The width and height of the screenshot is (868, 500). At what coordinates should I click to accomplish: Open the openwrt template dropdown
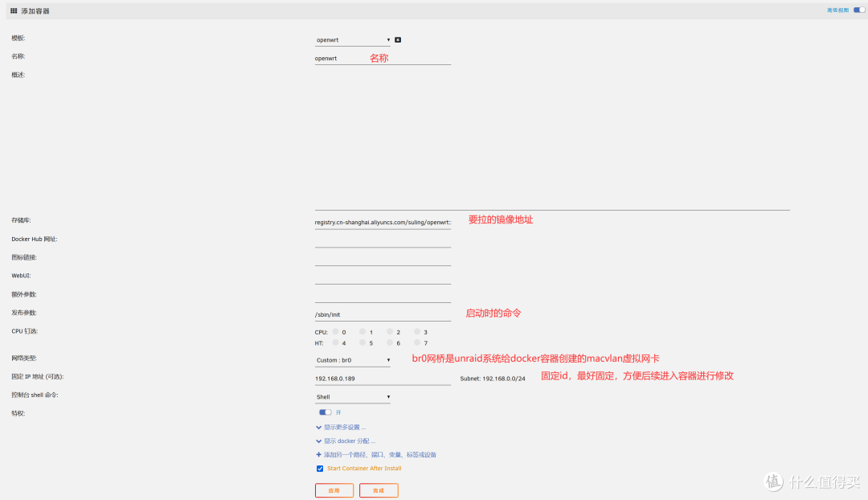click(x=353, y=39)
